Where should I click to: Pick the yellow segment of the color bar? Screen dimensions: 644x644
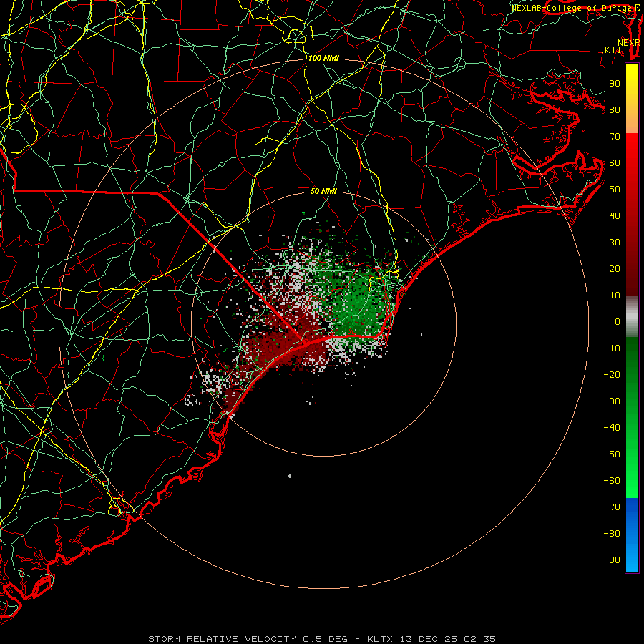tap(632, 99)
